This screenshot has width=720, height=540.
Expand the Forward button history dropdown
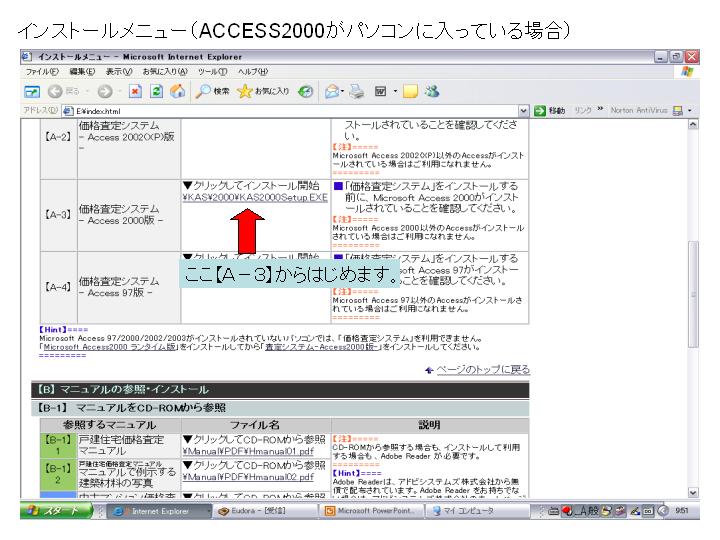[x=120, y=91]
